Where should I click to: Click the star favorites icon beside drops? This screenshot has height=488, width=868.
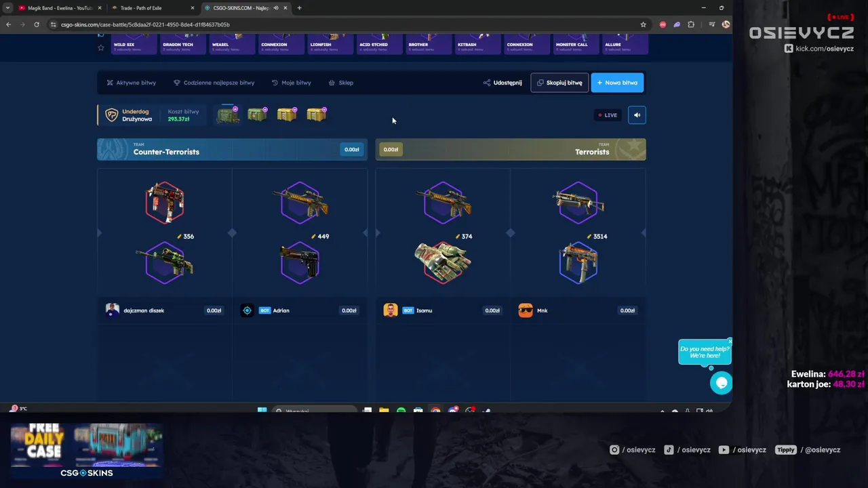101,47
